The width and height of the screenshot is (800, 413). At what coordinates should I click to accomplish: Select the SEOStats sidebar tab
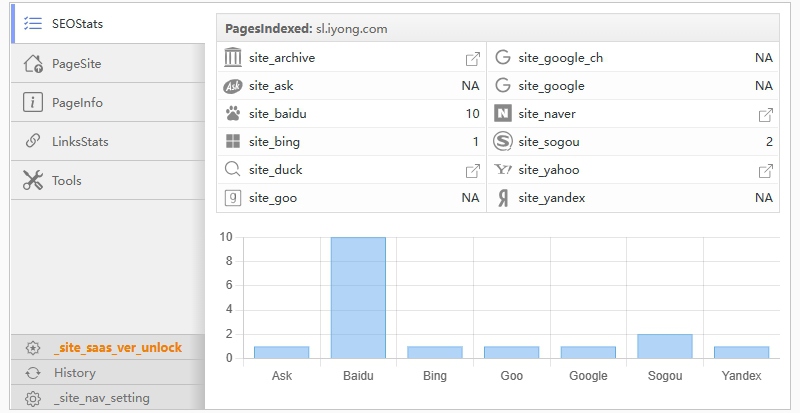(x=78, y=24)
